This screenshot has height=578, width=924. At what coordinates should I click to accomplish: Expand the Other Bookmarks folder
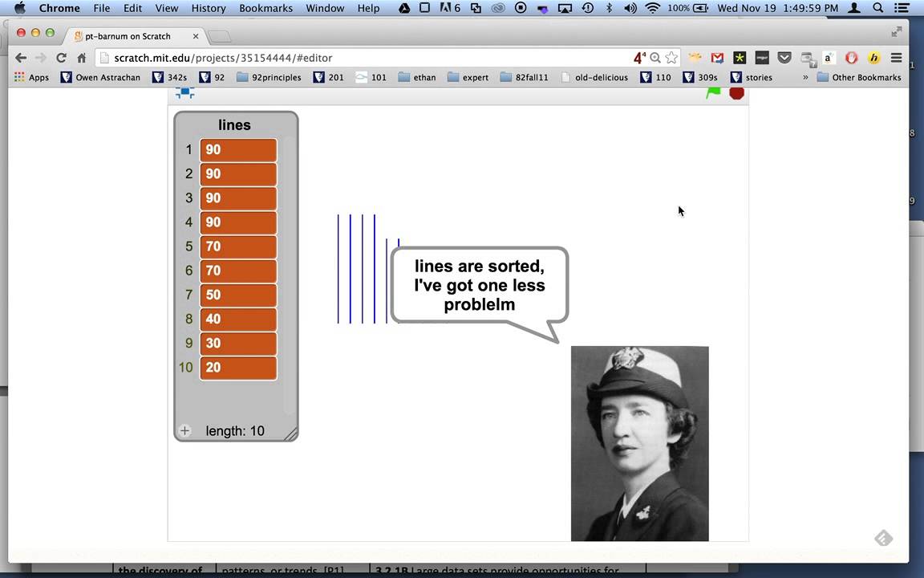coord(859,77)
